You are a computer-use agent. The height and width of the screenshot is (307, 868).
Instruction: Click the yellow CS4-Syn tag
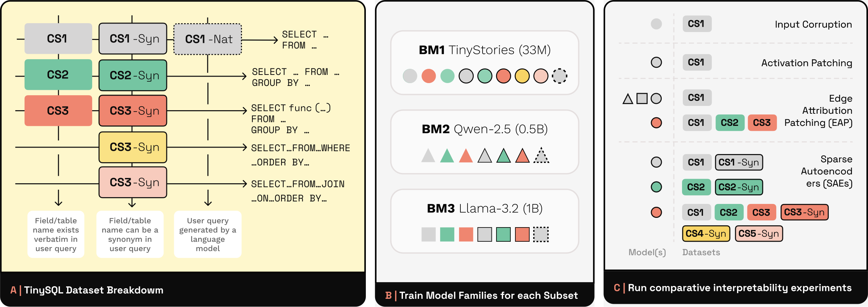click(x=706, y=234)
